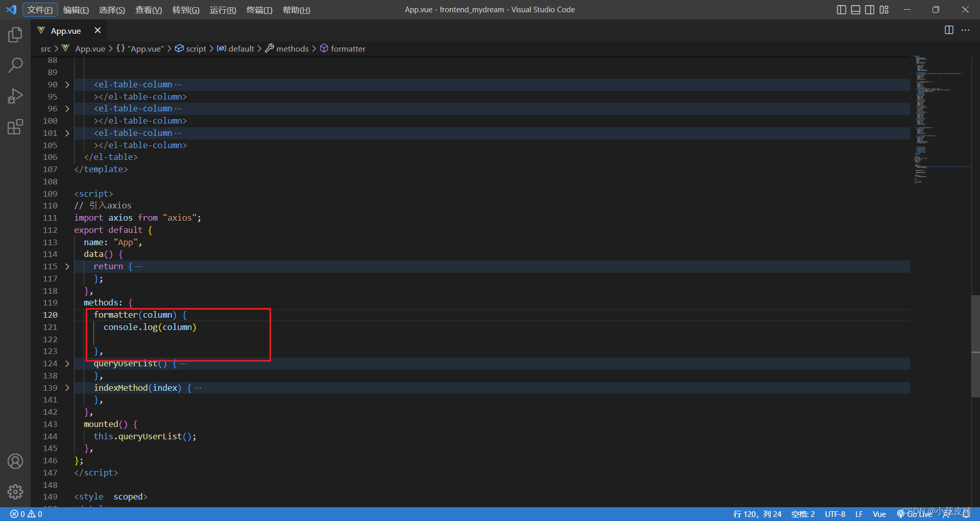Toggle the primary side bar layout icon
Viewport: 980px width, 521px height.
point(842,10)
